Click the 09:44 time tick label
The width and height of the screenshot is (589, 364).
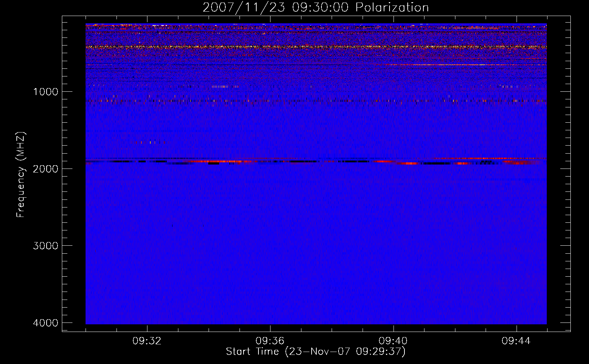[516, 341]
